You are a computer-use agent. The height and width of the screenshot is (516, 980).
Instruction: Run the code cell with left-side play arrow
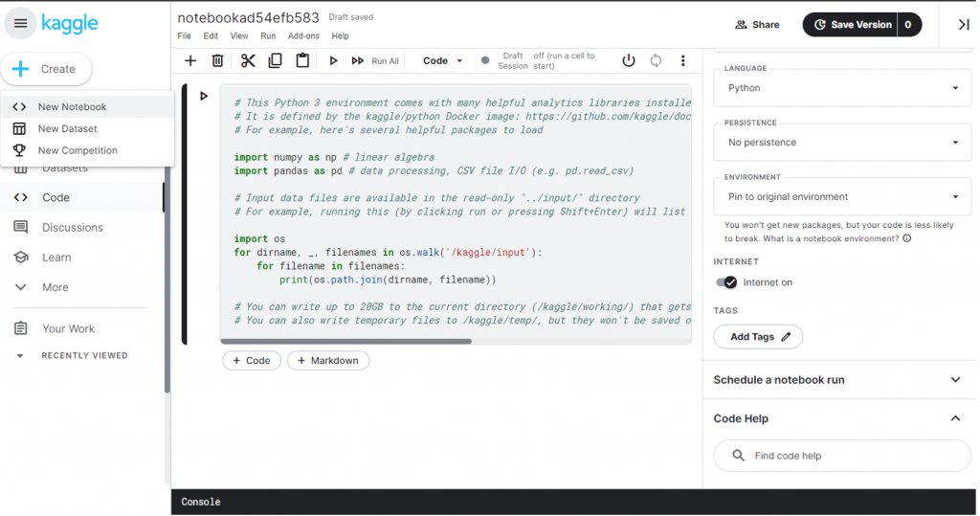[x=204, y=96]
